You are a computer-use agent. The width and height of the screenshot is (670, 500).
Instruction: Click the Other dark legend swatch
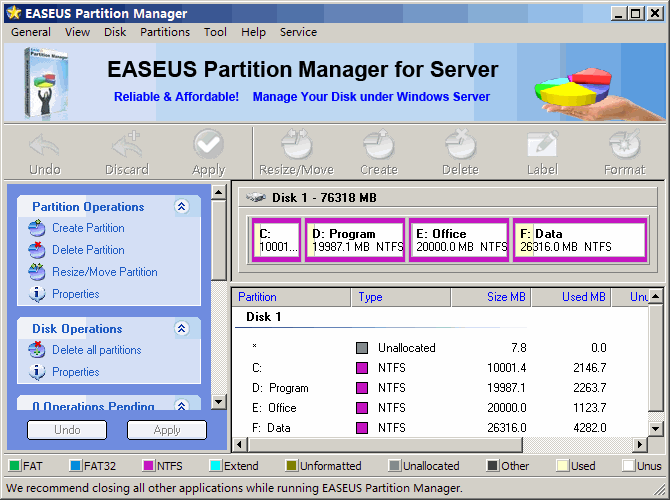point(493,465)
